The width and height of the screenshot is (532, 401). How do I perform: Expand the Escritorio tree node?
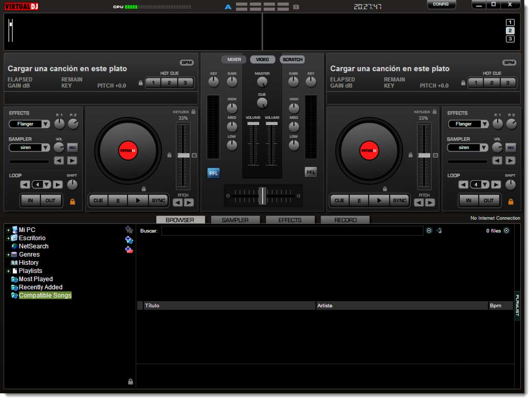[x=8, y=238]
